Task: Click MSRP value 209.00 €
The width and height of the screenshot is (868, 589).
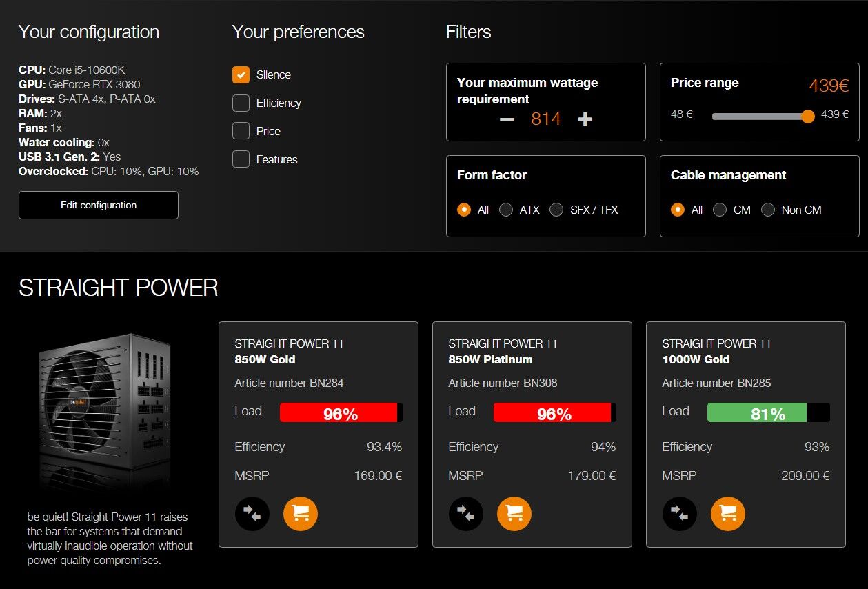Action: point(805,476)
